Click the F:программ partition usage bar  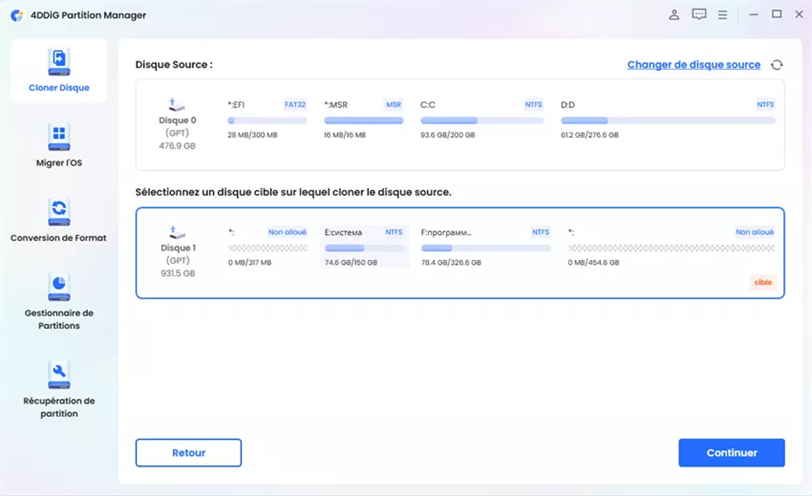[x=486, y=249]
